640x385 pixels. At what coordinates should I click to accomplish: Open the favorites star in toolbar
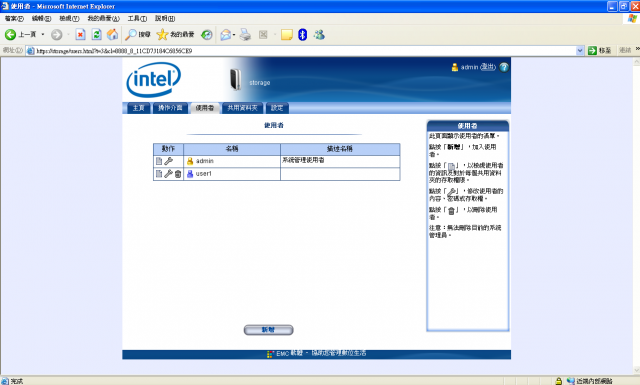[162, 35]
